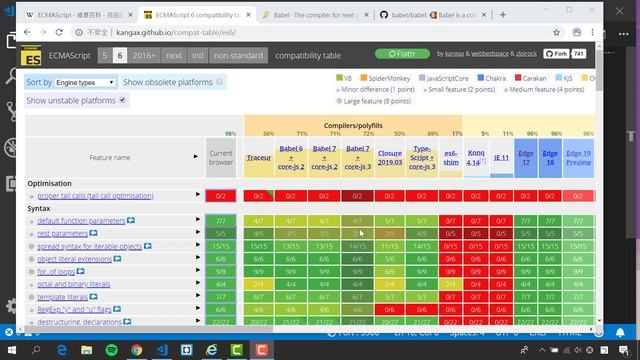This screenshot has width=640, height=360.
Task: Open the Sort by Engine types dropdown
Action: 85,82
